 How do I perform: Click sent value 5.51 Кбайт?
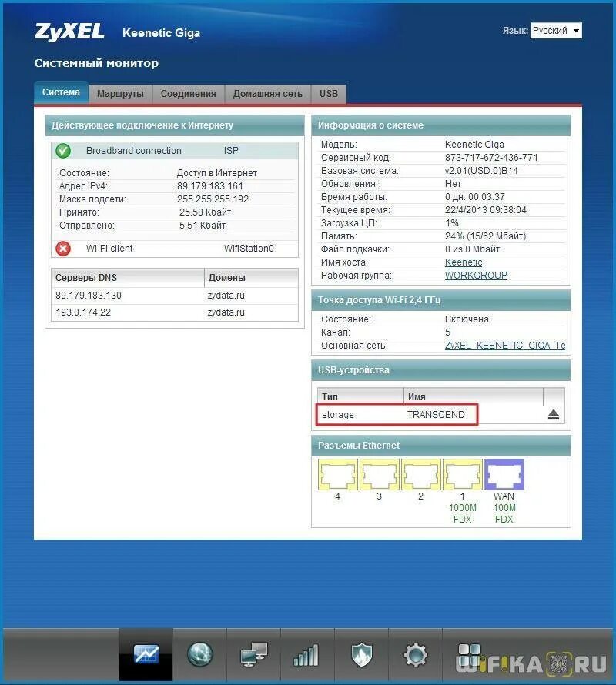[x=203, y=226]
